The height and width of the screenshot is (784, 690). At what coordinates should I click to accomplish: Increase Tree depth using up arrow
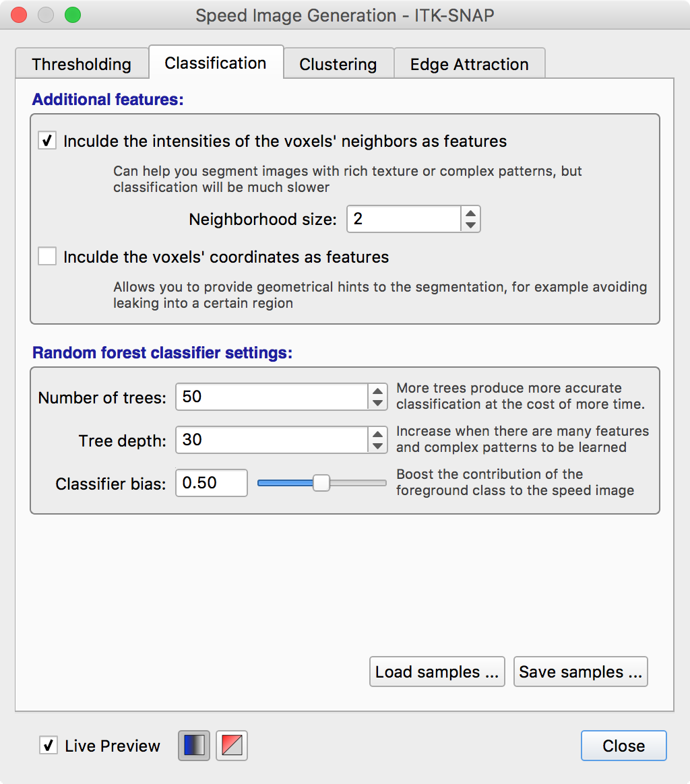[x=378, y=434]
